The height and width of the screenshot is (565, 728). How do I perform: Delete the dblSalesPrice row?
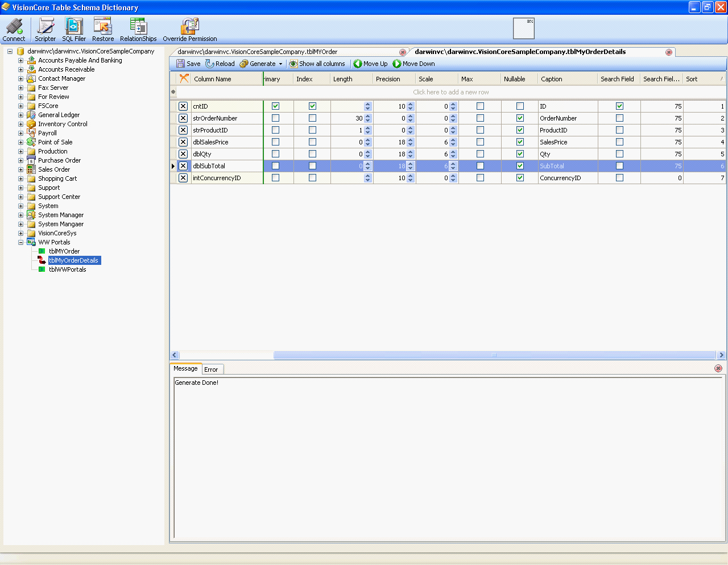tap(183, 142)
